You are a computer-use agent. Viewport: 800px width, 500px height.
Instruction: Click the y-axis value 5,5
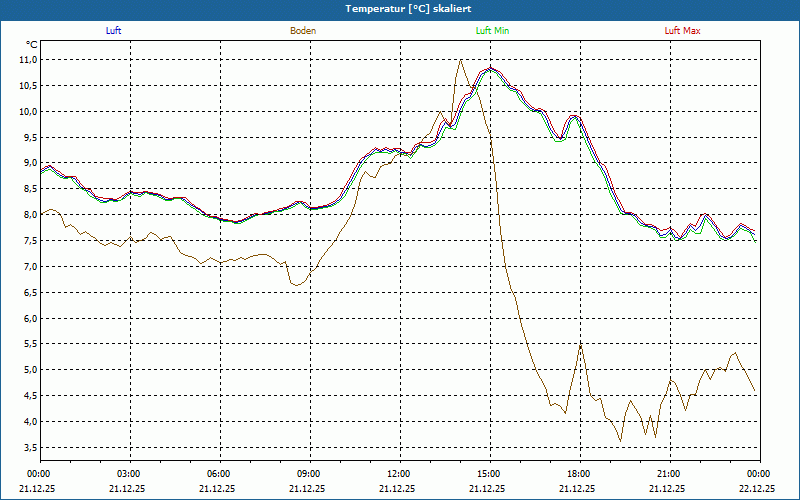point(31,344)
